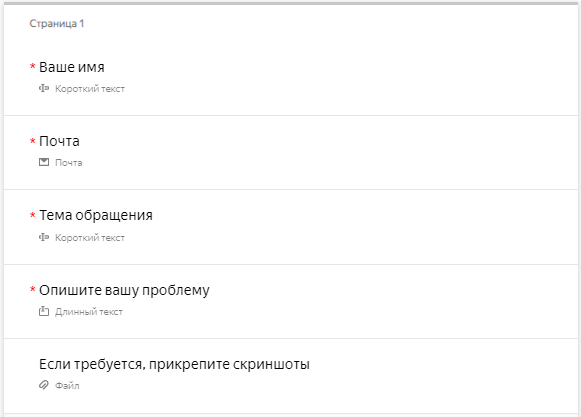Click the Файл field type label
Screen dimensions: 581x417
coord(67,385)
